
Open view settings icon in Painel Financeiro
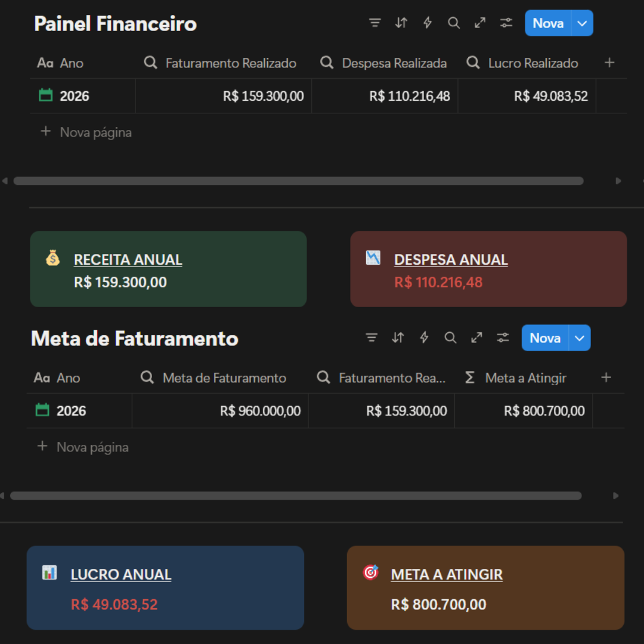tap(506, 23)
